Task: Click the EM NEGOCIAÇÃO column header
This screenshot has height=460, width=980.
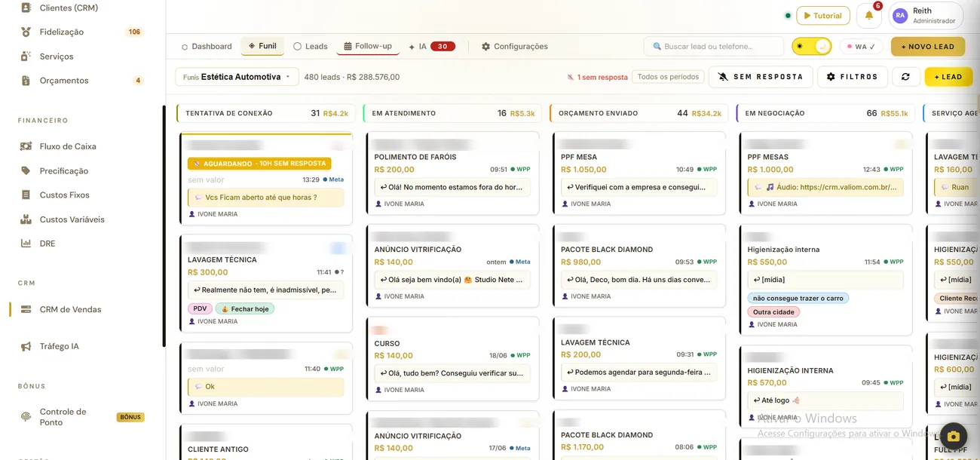Action: click(x=824, y=113)
